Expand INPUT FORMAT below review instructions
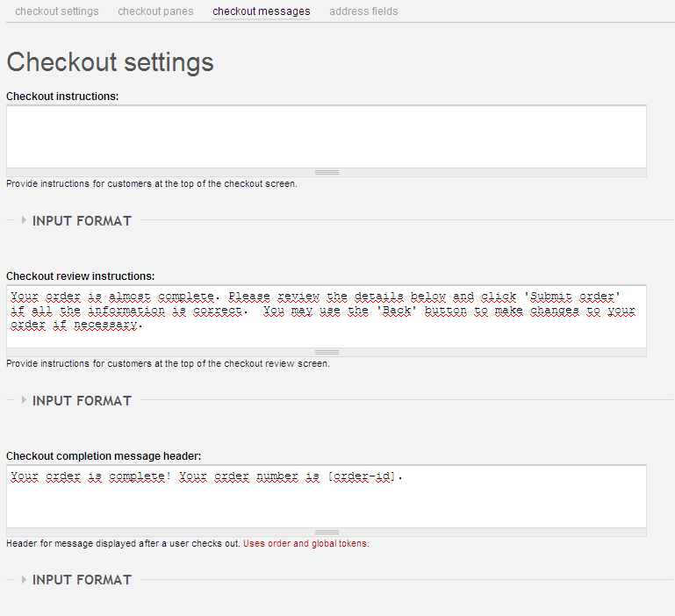Image resolution: width=675 pixels, height=616 pixels. 82,401
